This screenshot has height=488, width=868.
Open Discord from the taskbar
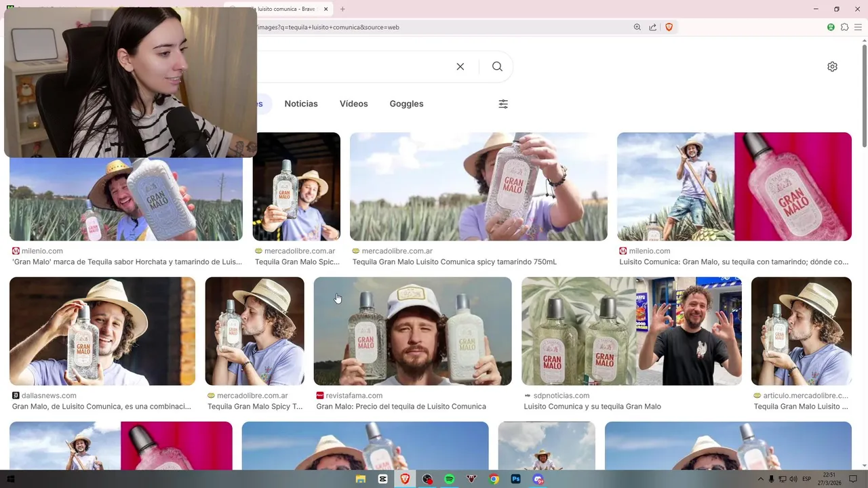click(538, 479)
